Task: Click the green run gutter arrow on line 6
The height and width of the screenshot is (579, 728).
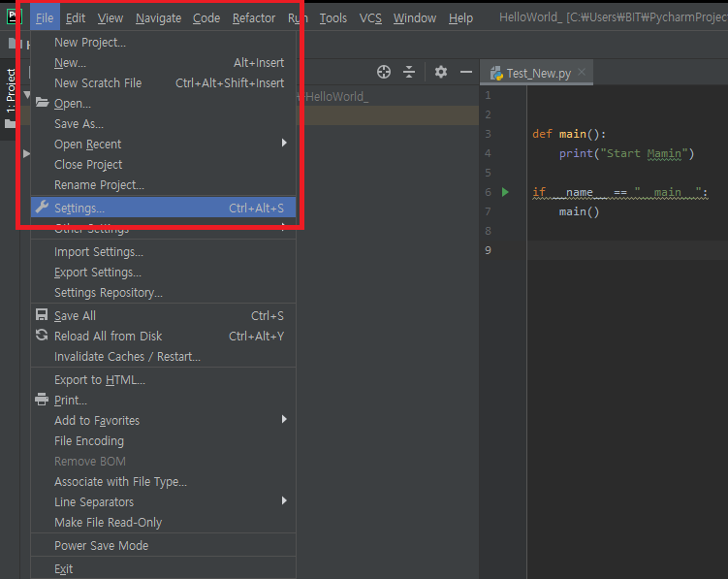Action: 505,192
